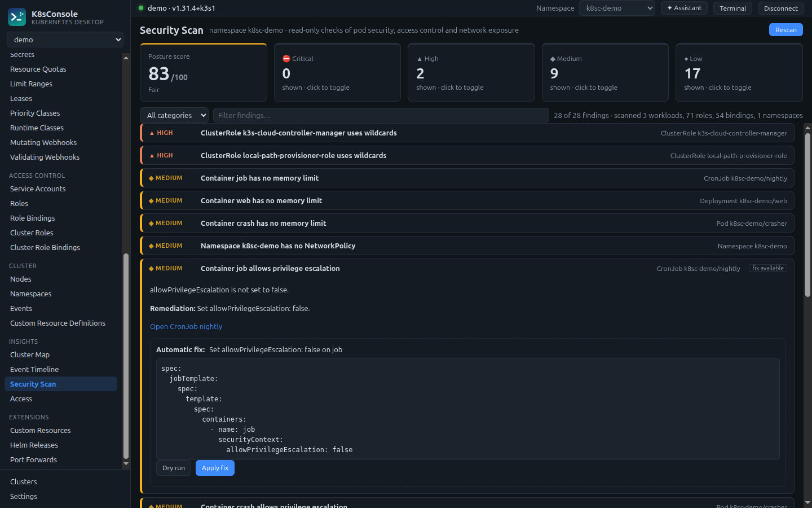Open Event Timeline in the sidebar
This screenshot has width=812, height=508.
[x=61, y=369]
